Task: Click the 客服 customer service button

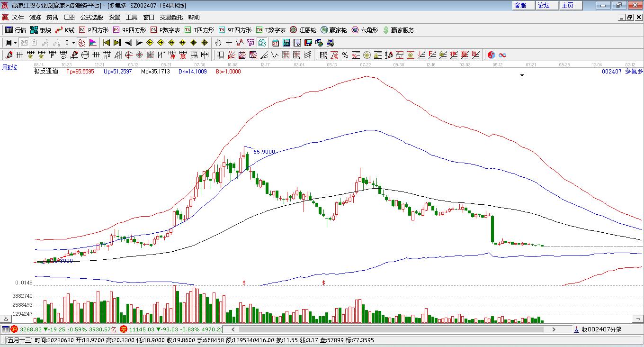Action: (x=523, y=5)
